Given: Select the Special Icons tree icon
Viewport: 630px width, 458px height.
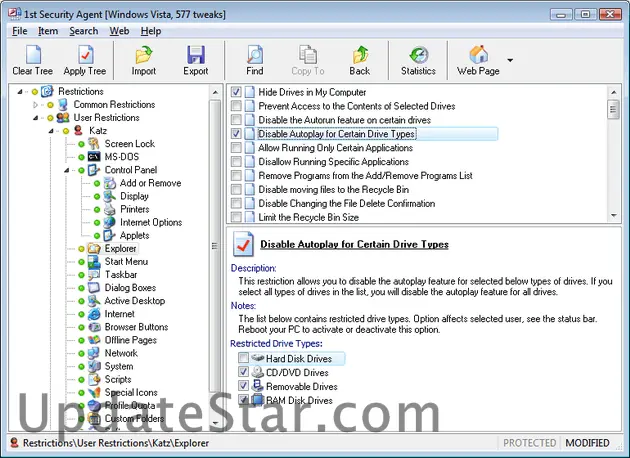Looking at the screenshot, I should point(94,393).
